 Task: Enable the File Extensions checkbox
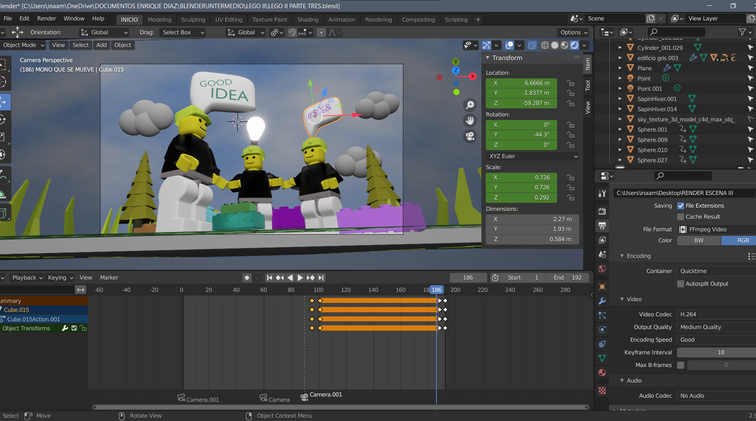pyautogui.click(x=681, y=205)
